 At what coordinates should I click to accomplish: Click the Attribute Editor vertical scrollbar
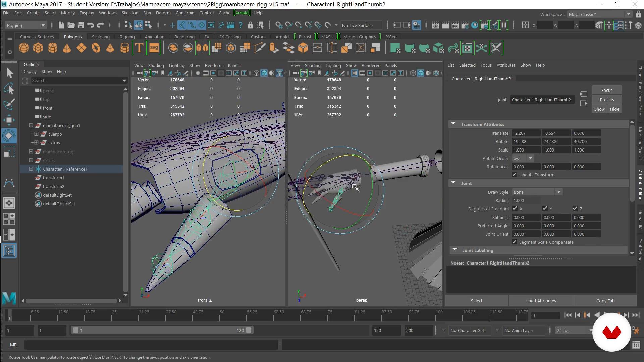[x=632, y=163]
